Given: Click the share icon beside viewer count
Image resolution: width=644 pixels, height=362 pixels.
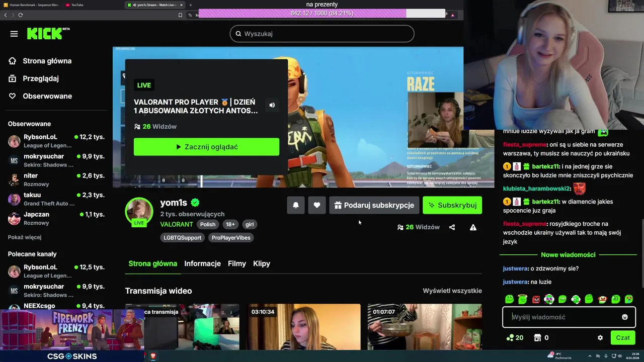Looking at the screenshot, I should tap(452, 227).
